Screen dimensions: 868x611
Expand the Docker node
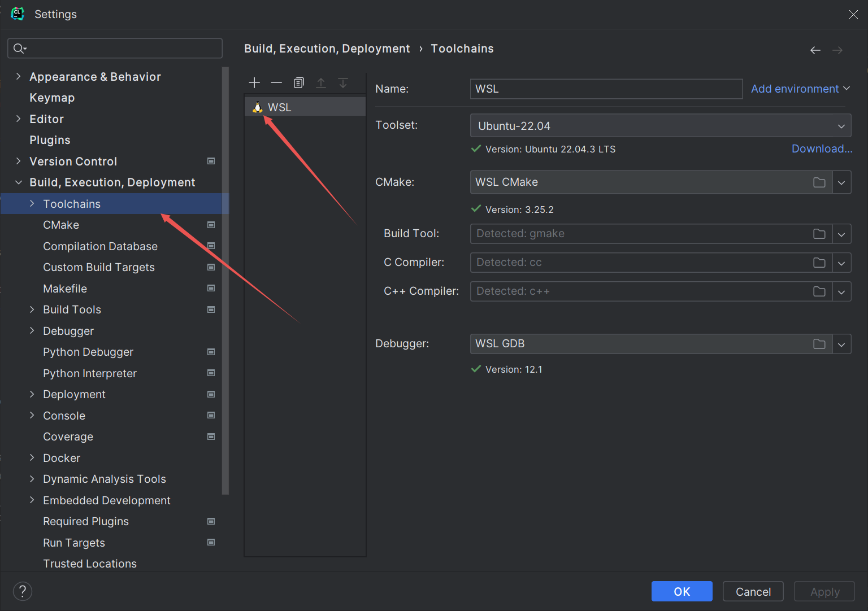32,457
